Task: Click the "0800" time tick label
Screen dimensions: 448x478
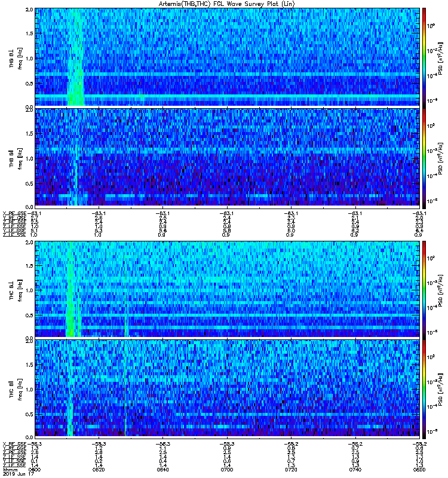Action: coord(419,470)
